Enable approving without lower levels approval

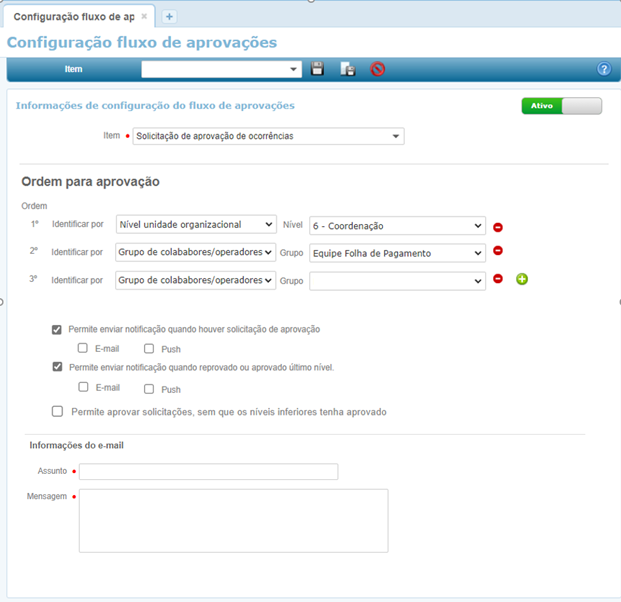[x=57, y=411]
